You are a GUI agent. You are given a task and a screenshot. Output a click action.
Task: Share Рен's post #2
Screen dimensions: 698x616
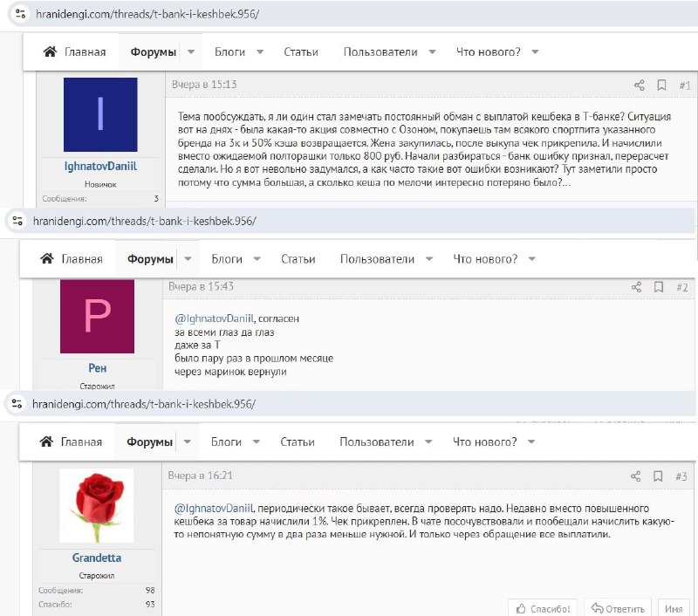[x=637, y=287]
